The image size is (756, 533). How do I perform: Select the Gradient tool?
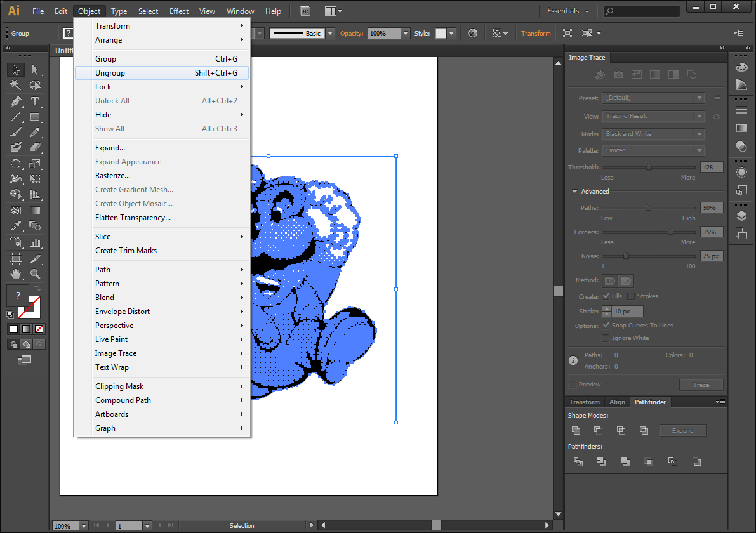[35, 211]
